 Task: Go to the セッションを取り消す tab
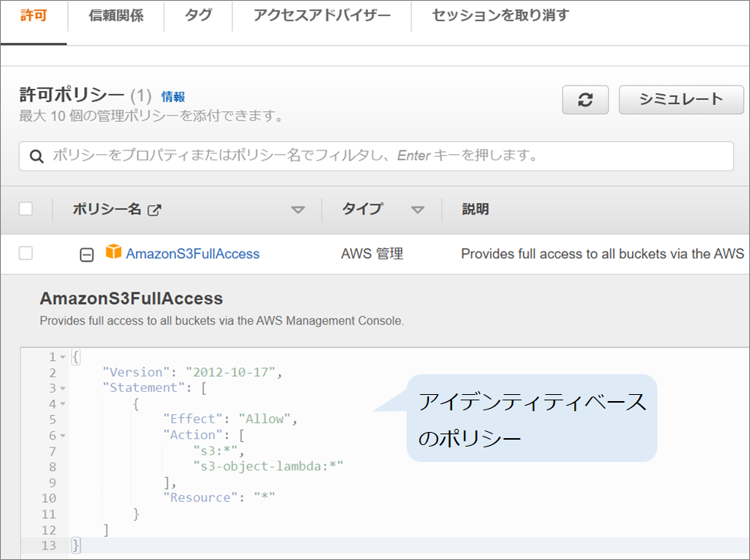pyautogui.click(x=500, y=15)
